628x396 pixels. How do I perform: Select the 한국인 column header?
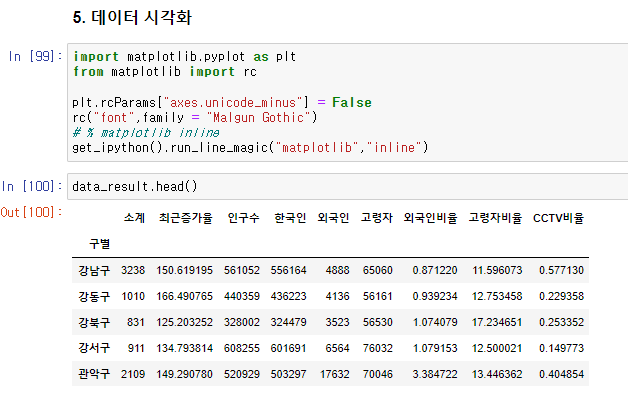point(290,218)
